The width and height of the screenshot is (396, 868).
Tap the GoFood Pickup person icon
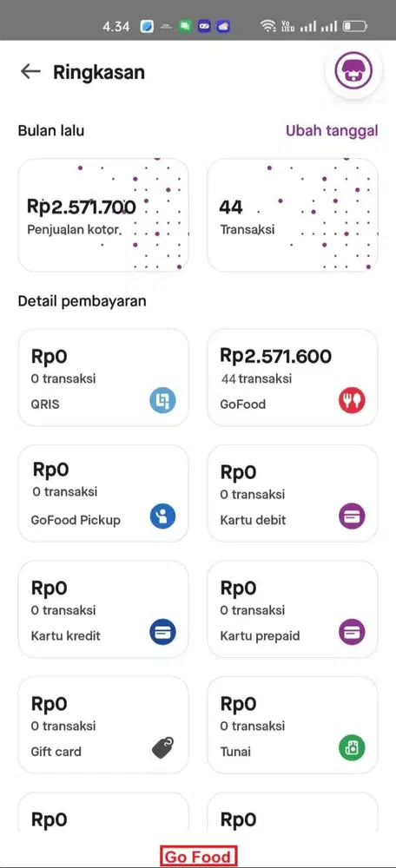pos(163,516)
